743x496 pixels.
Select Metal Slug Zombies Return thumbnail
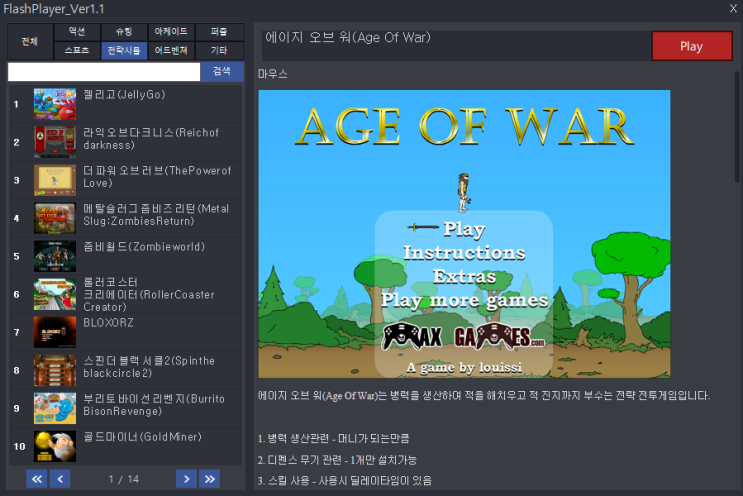coord(55,218)
